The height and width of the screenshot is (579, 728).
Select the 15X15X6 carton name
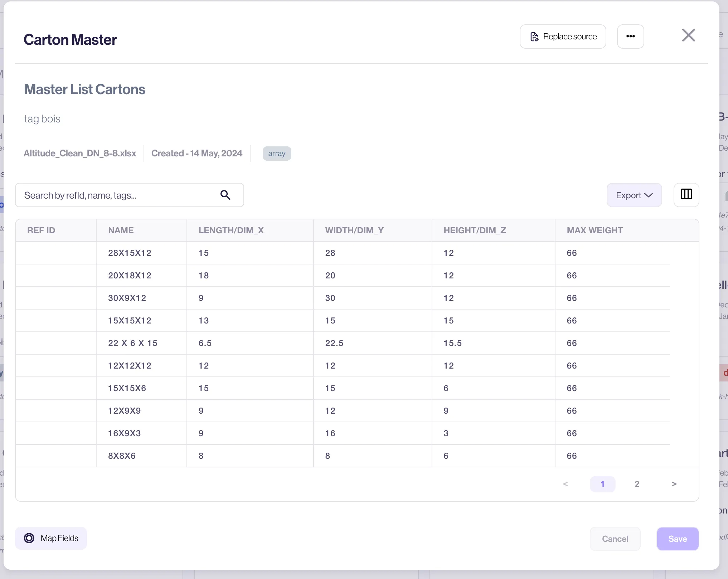coord(127,388)
